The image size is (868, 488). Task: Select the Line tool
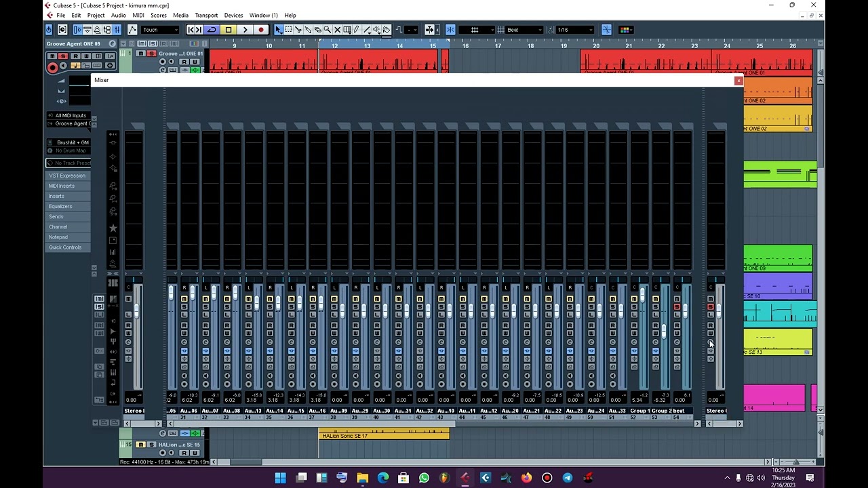click(367, 30)
